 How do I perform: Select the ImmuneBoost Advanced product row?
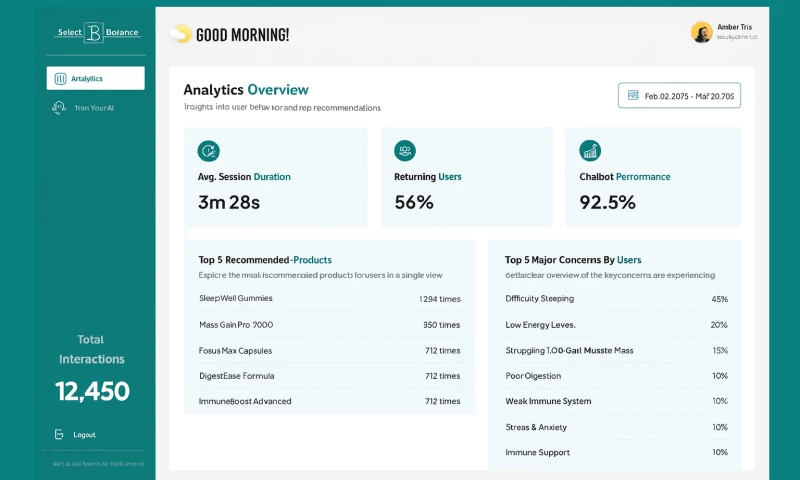click(330, 401)
